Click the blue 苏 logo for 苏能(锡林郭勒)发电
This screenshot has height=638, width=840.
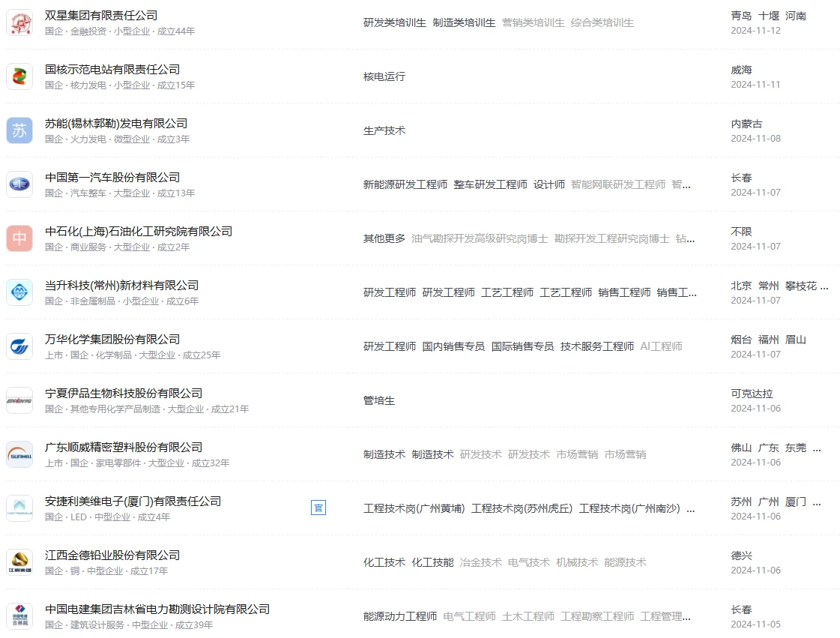pyautogui.click(x=19, y=130)
